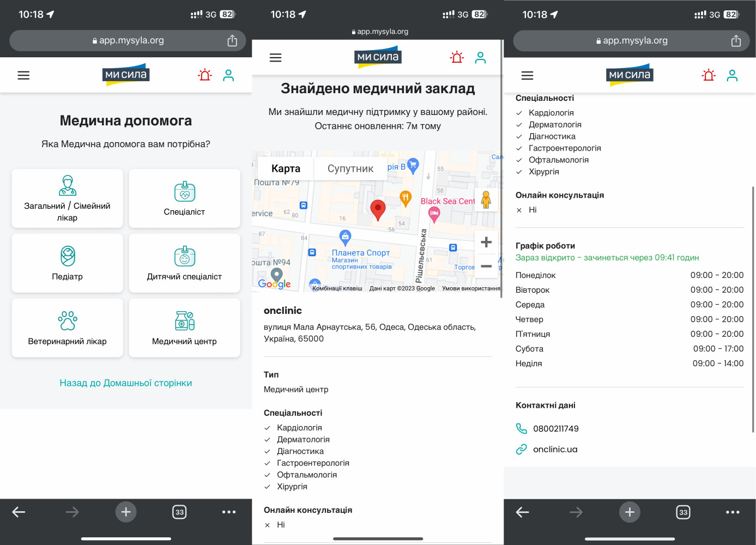Activate the Street View pegman icon

click(486, 200)
